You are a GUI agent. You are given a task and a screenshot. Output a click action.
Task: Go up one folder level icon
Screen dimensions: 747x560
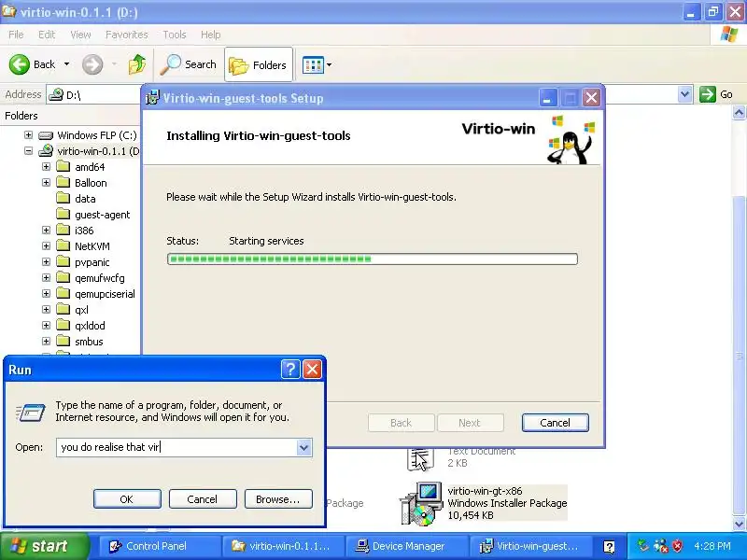point(137,64)
